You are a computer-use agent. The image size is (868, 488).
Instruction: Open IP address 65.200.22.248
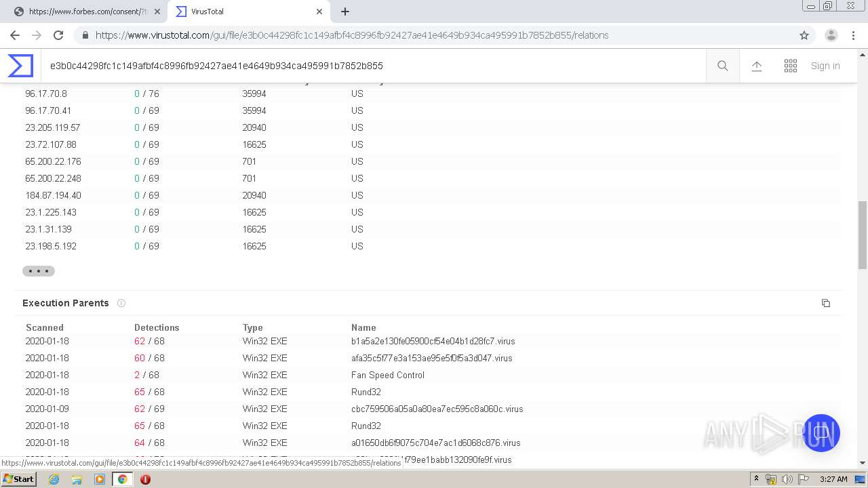[x=53, y=178]
